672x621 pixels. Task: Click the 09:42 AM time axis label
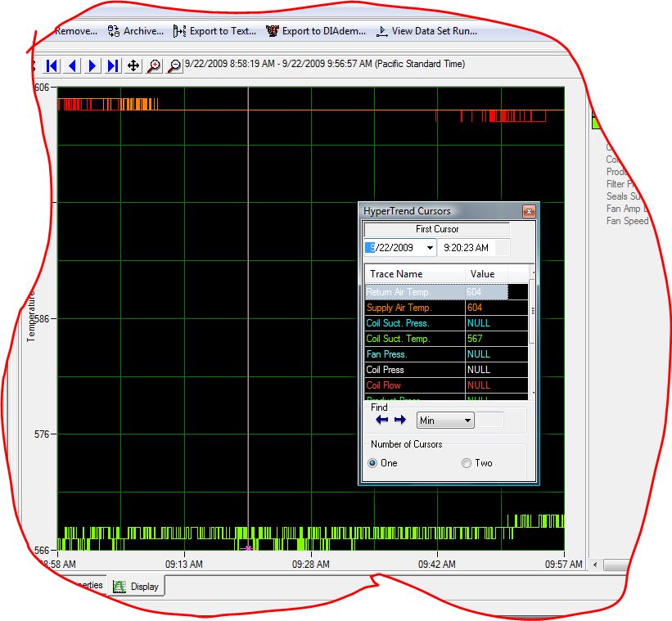pos(437,565)
